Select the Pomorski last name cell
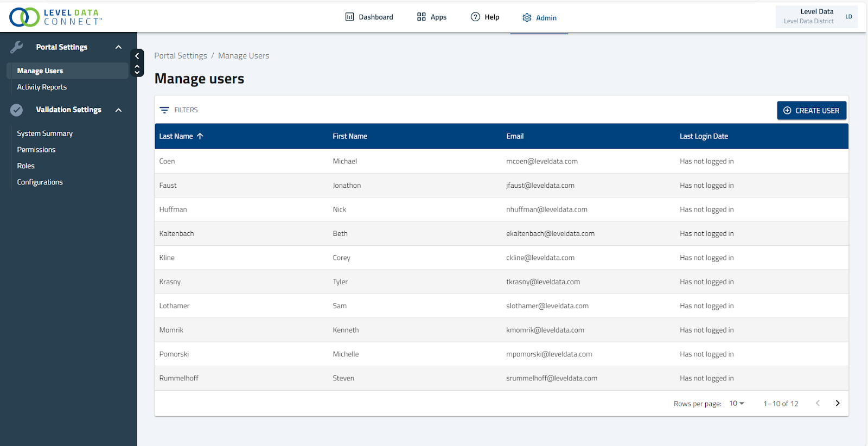This screenshot has width=868, height=446. pyautogui.click(x=174, y=354)
